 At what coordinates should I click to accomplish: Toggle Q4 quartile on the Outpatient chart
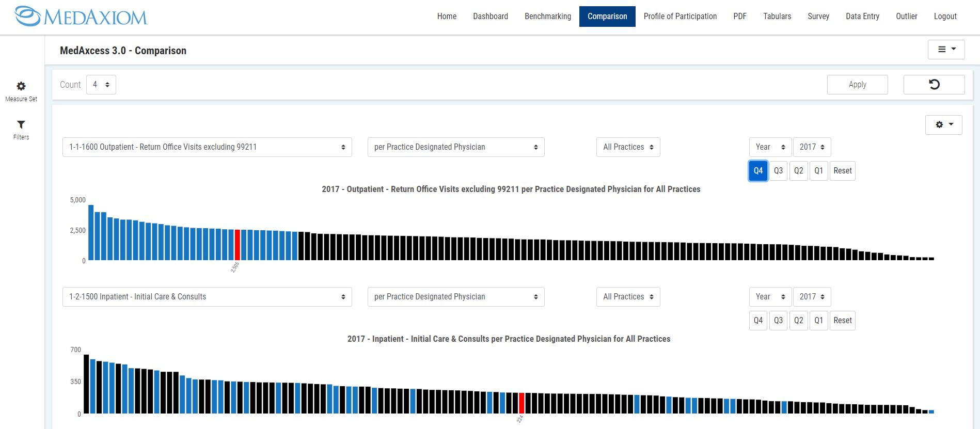[758, 171]
